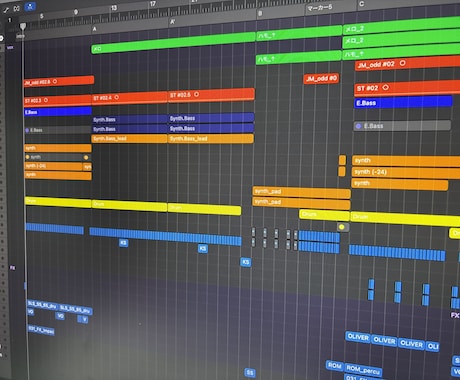The width and height of the screenshot is (460, 380).
Task: Click bar 13 in the ruler
Action: tap(114, 8)
